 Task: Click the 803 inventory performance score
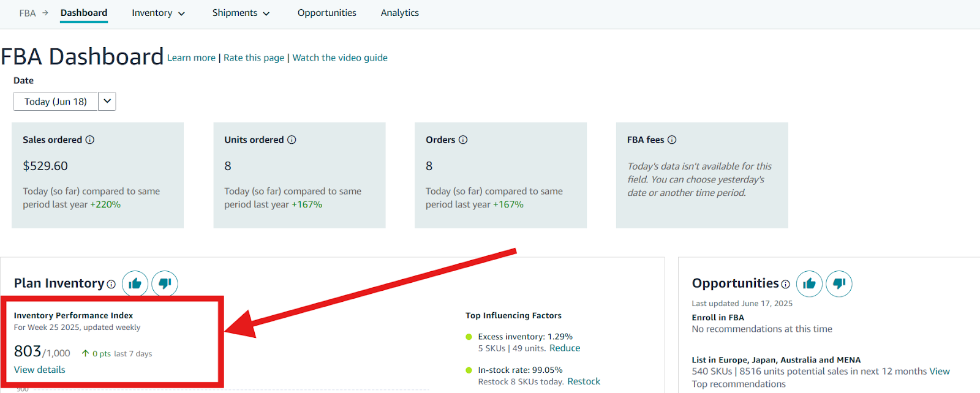(x=28, y=351)
